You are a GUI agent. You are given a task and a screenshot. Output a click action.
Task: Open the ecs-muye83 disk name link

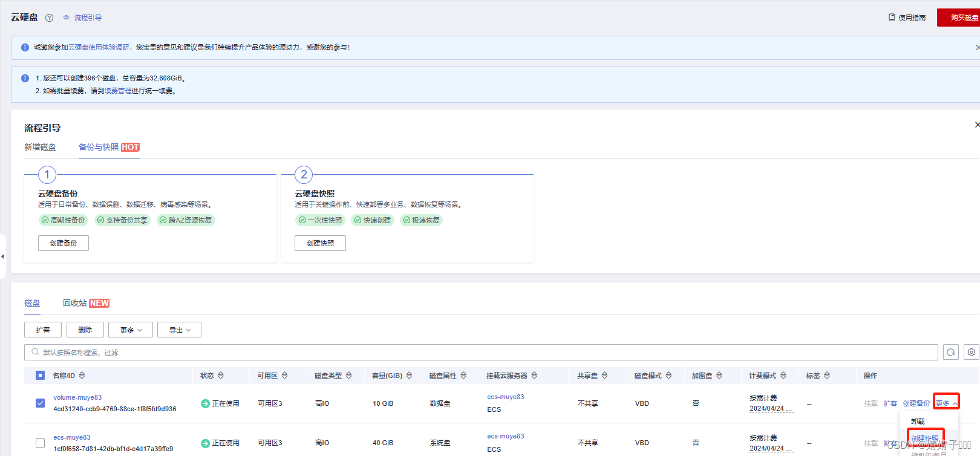pyautogui.click(x=72, y=437)
